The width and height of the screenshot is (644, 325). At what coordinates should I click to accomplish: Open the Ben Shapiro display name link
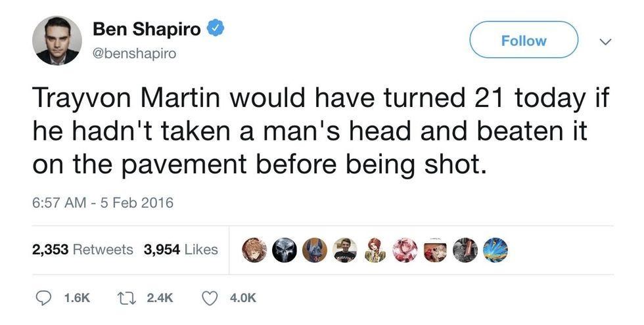point(147,29)
